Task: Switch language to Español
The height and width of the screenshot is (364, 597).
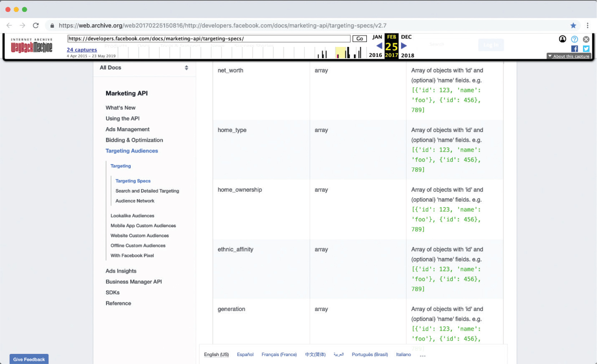Action: tap(245, 355)
